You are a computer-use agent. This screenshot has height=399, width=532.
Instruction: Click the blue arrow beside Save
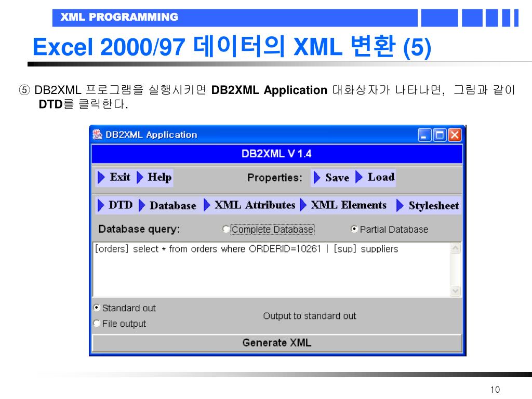coord(317,178)
